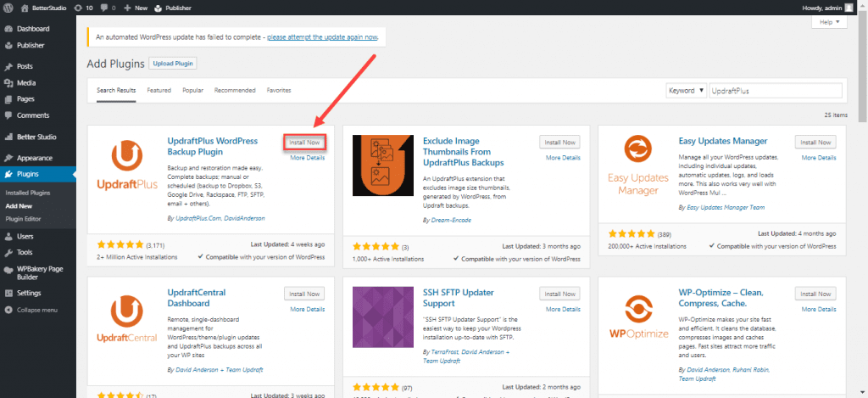Click 'please attempt the update again now' link
Image resolution: width=868 pixels, height=398 pixels.
(322, 37)
